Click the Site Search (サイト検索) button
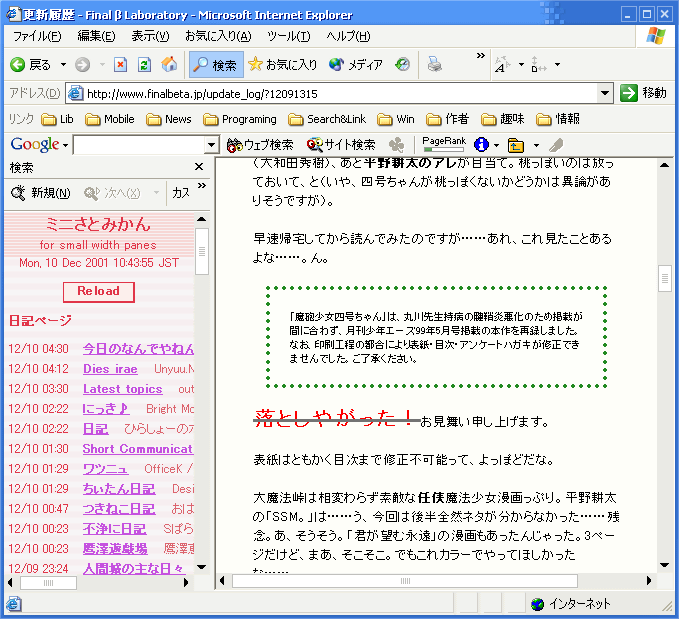Screen dimensions: 679x619 pos(341,145)
